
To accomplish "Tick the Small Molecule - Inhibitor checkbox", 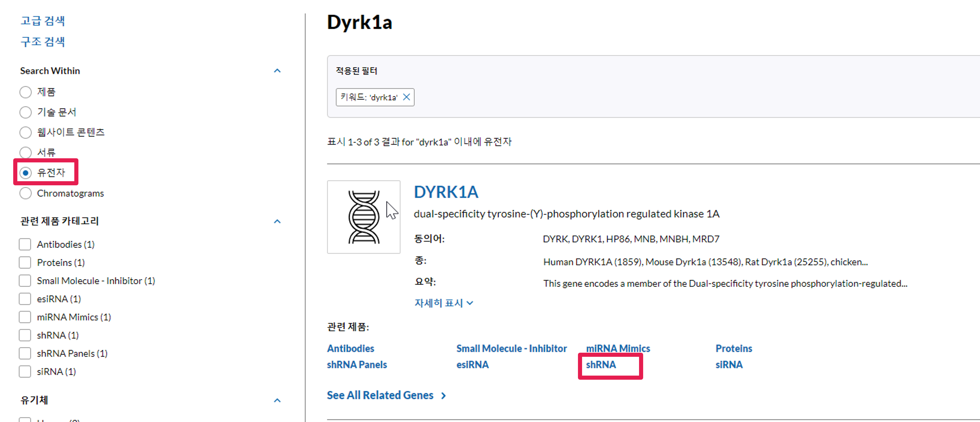I will coord(25,281).
